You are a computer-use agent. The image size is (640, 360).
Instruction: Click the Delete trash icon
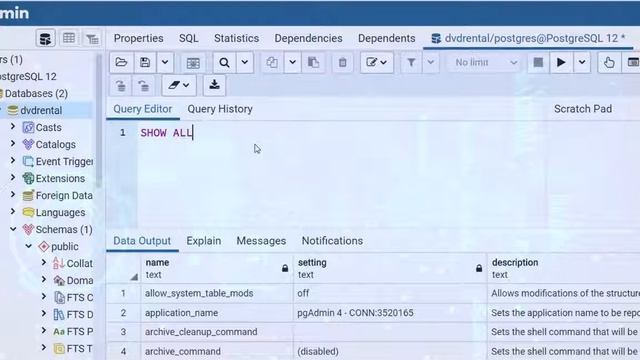pyautogui.click(x=342, y=62)
